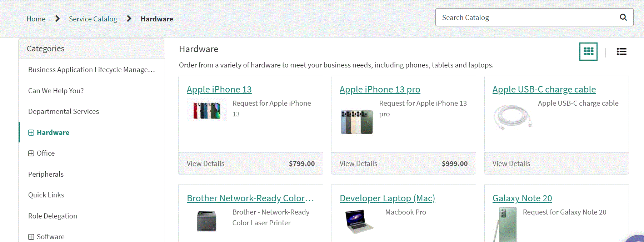
Task: Expand the Hardware category tree
Action: [x=31, y=133]
